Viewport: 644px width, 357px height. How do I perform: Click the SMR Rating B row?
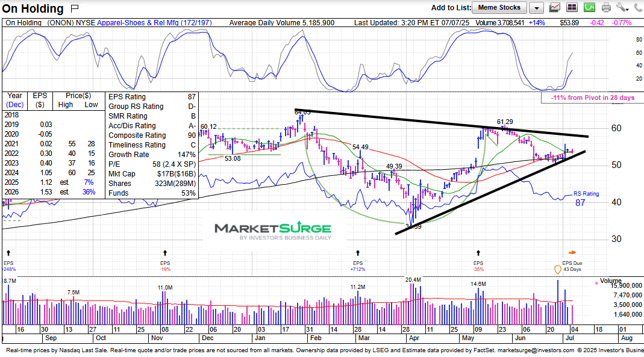(152, 116)
